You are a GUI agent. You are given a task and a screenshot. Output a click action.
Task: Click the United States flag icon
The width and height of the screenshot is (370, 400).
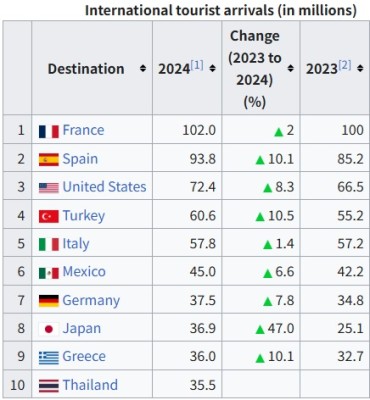point(49,188)
